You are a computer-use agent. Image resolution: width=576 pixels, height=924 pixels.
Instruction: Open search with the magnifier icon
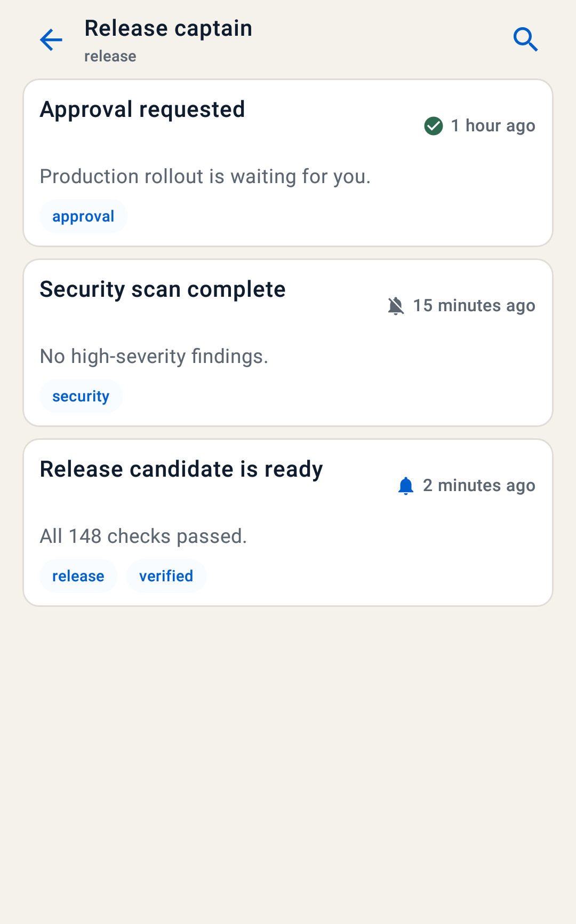(x=525, y=40)
